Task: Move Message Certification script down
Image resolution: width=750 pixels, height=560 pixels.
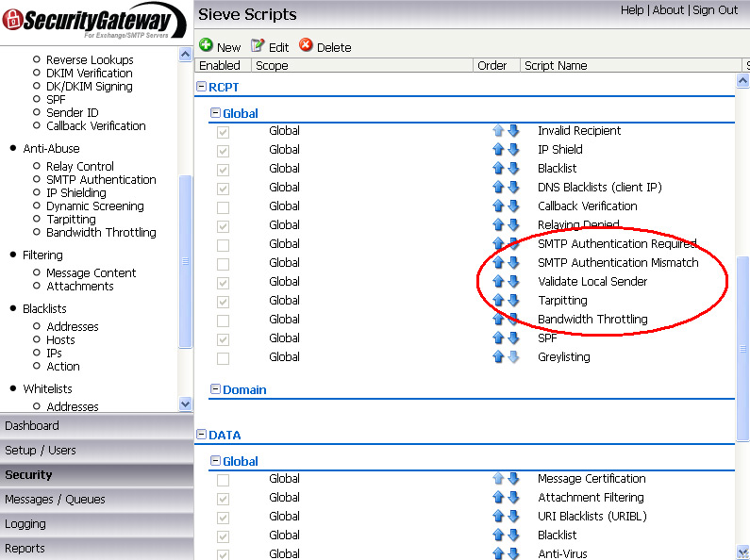Action: point(513,478)
